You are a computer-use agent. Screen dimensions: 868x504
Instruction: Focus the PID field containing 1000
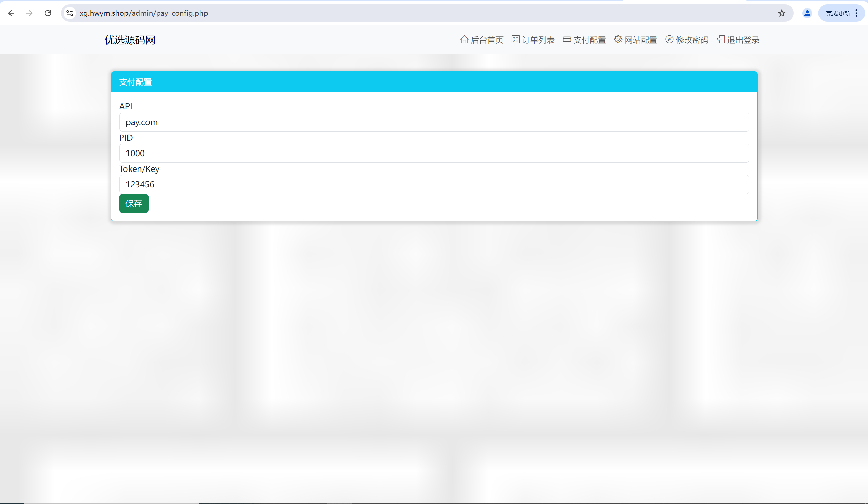(434, 153)
